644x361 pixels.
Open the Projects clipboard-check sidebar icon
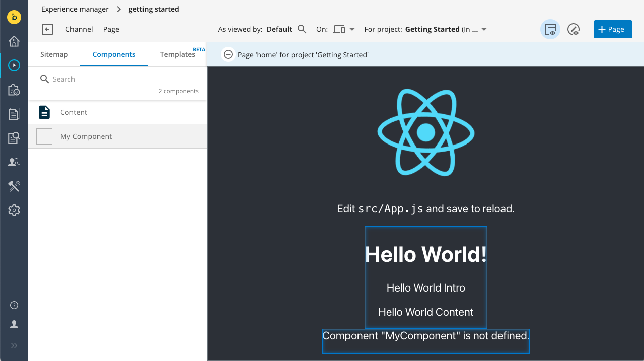14,90
